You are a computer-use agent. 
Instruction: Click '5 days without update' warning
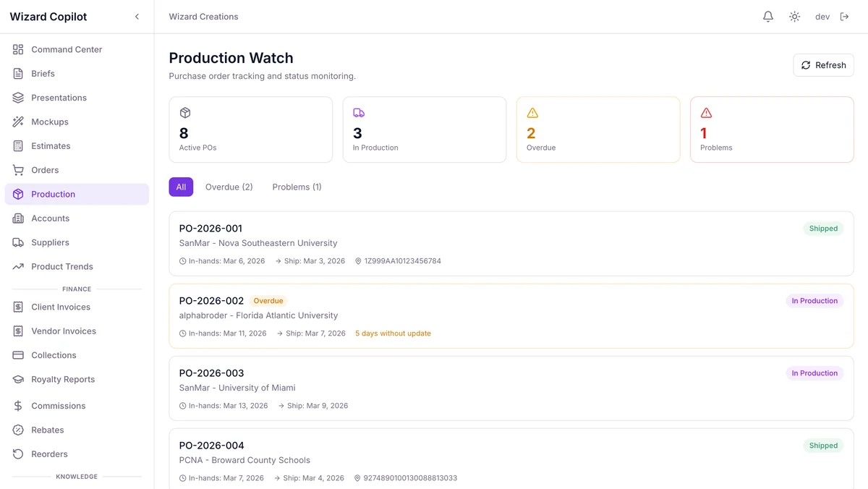point(393,333)
